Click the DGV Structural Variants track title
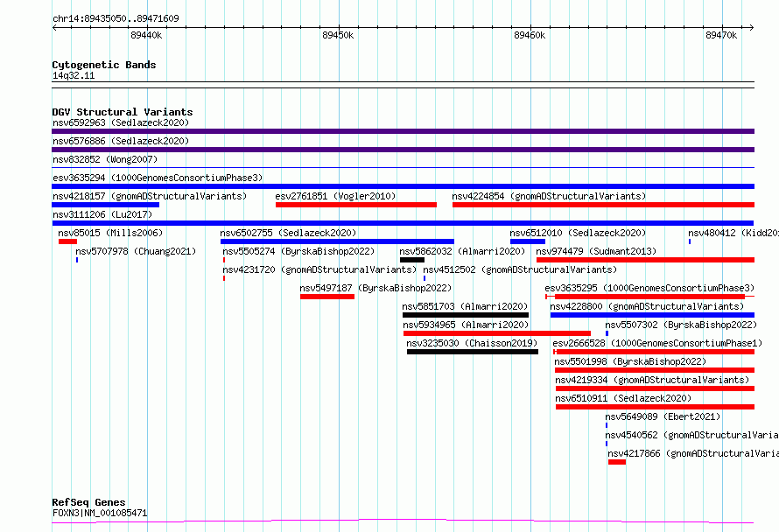The image size is (779, 532). 123,112
